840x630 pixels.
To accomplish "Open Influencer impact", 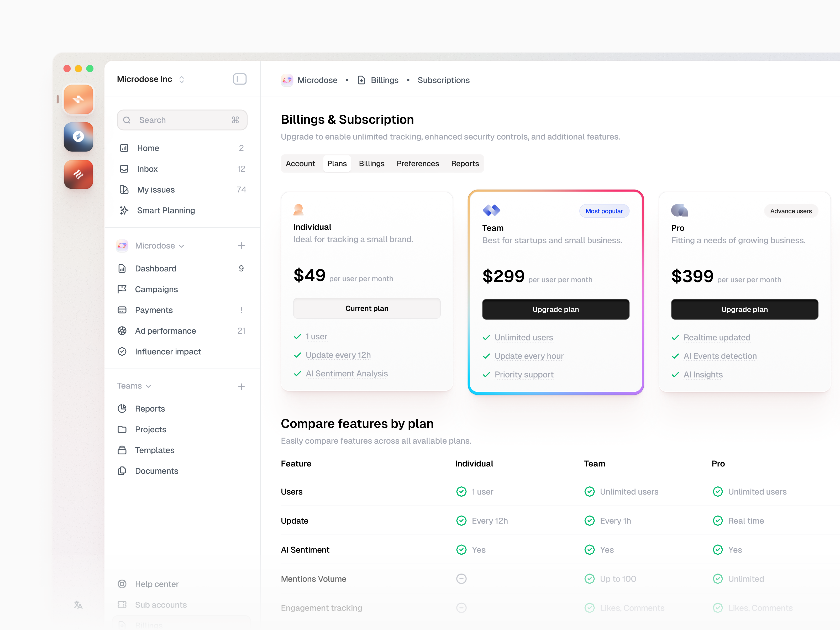I will (x=168, y=352).
